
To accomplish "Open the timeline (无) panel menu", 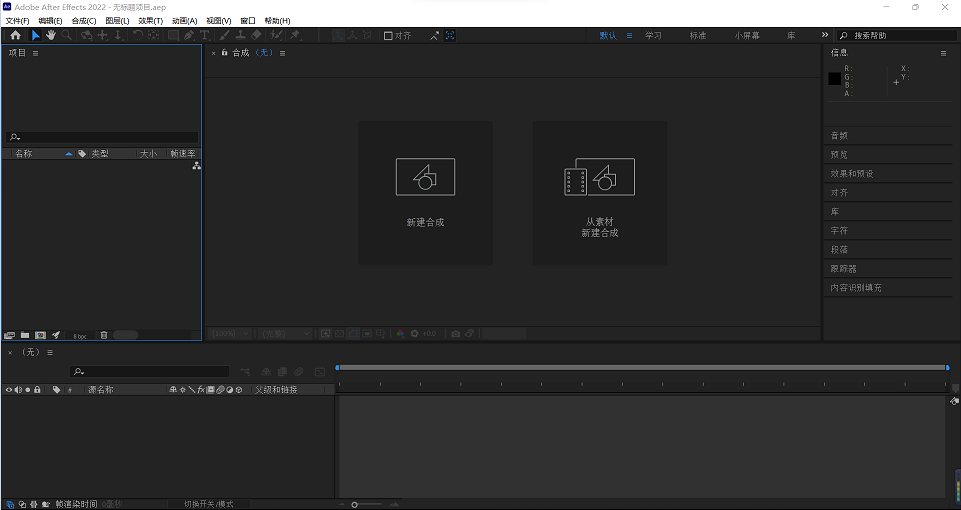I will point(50,352).
